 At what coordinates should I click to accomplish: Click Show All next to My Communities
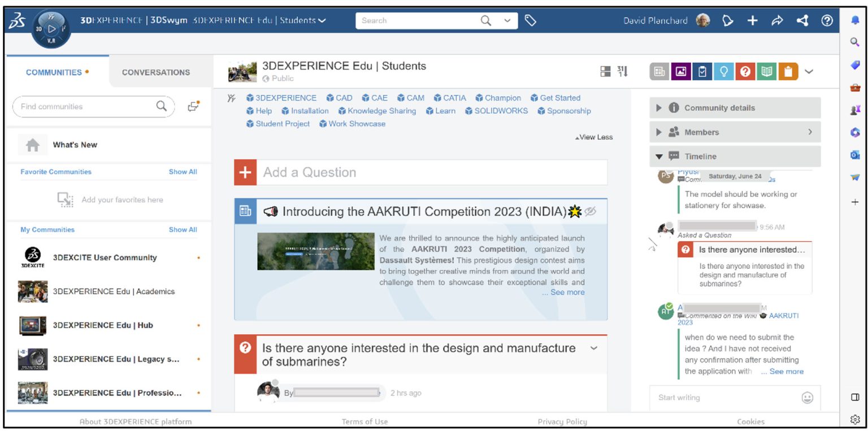point(183,229)
